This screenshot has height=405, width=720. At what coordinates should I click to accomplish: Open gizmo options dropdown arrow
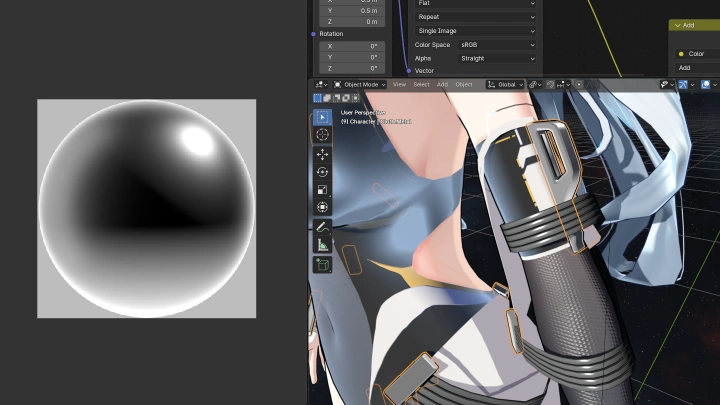click(692, 84)
